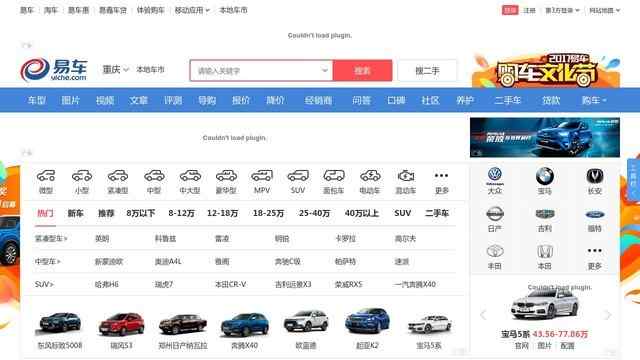Open the 购车文化节 2017 banner
The height and width of the screenshot is (360, 640).
point(546,70)
